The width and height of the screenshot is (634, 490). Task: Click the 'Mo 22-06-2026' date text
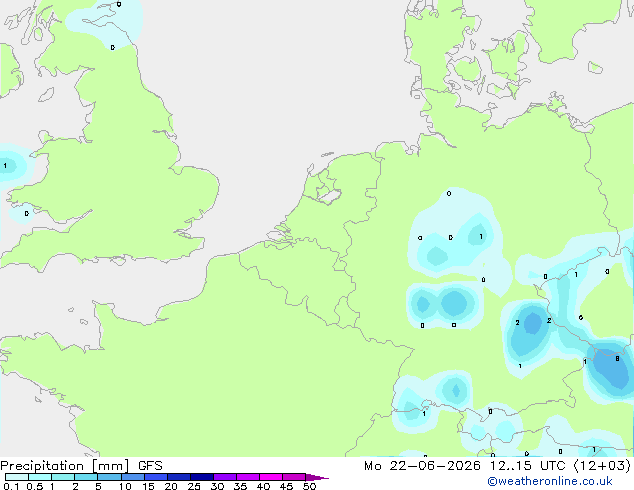[422, 466]
